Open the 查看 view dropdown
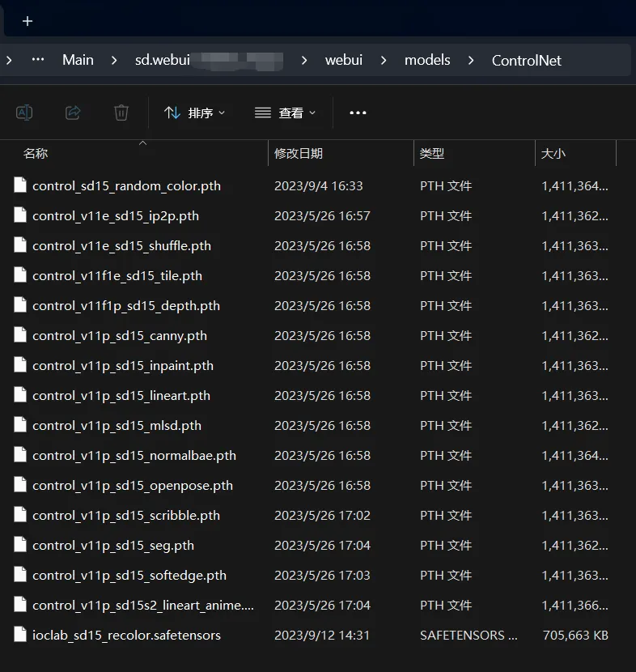 285,113
